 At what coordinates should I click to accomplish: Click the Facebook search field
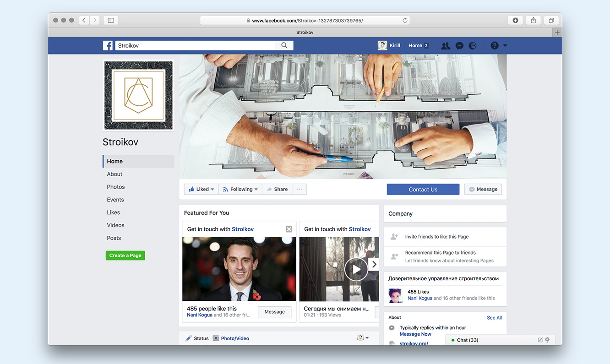point(195,45)
